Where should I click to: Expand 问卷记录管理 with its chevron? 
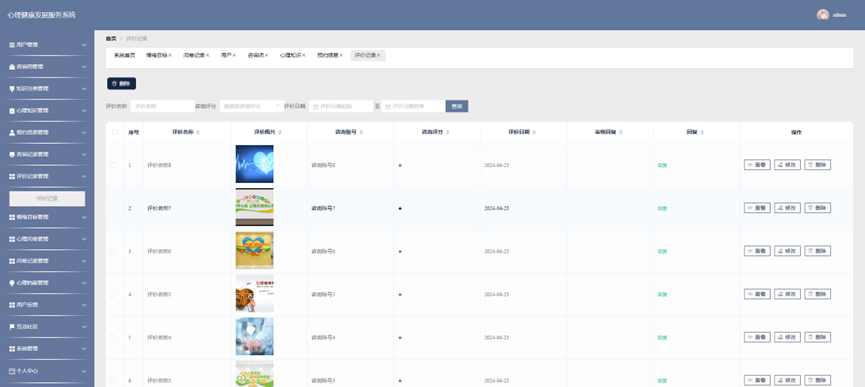84,261
